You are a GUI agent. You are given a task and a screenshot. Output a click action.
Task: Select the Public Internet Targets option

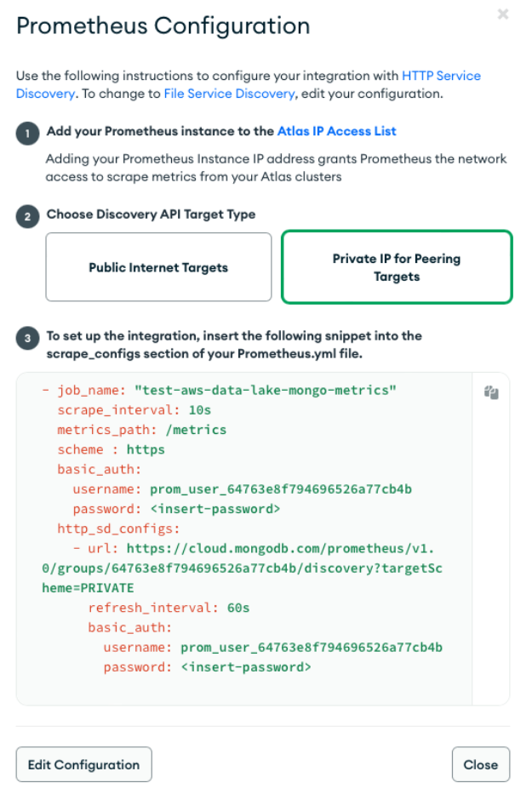158,266
